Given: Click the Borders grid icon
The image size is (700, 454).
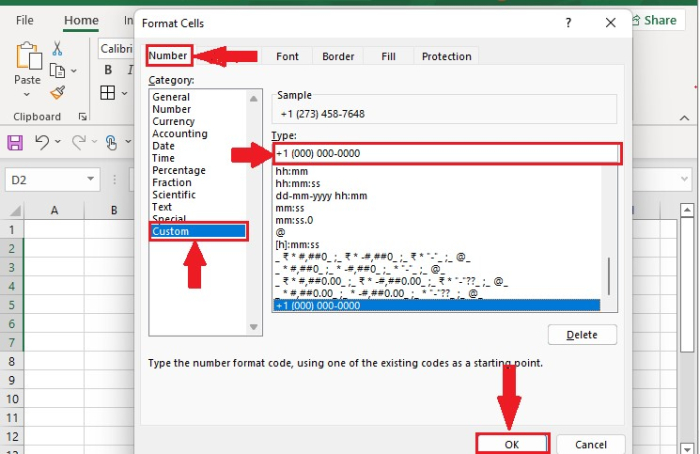Looking at the screenshot, I should tap(108, 93).
